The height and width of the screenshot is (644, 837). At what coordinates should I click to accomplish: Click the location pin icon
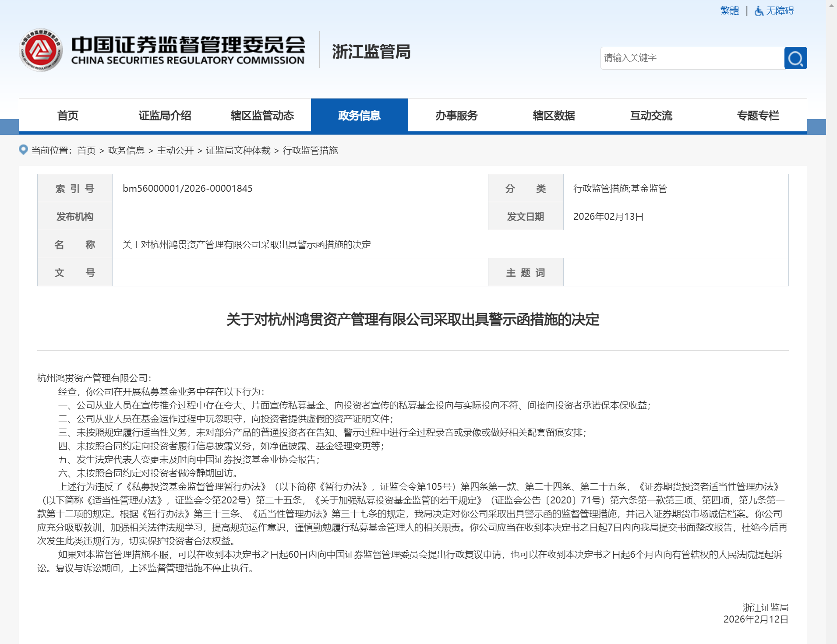point(23,150)
